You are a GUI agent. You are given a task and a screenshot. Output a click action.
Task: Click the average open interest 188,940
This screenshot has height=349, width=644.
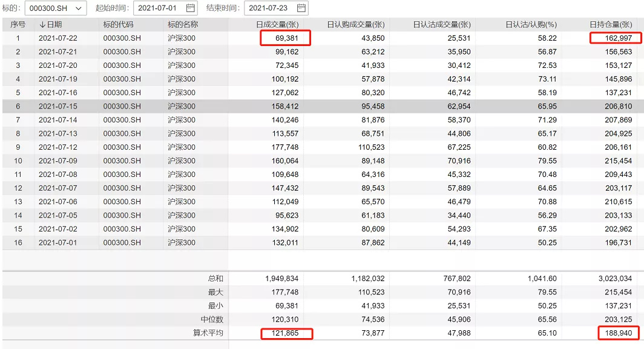[x=619, y=333]
